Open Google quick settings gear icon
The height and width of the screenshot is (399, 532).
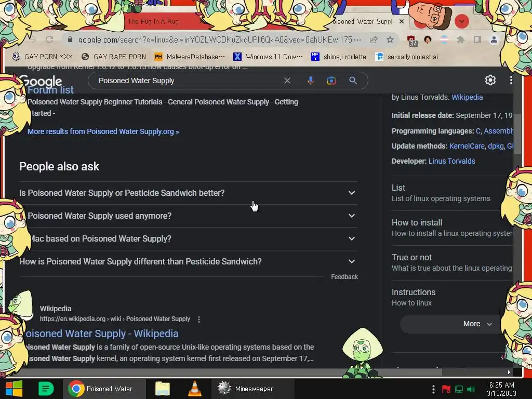(490, 80)
